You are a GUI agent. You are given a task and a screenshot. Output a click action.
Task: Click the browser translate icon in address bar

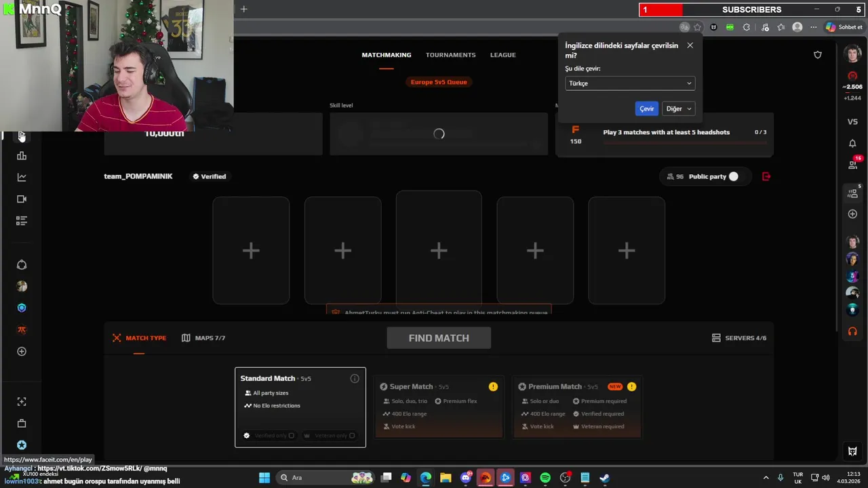(x=684, y=27)
